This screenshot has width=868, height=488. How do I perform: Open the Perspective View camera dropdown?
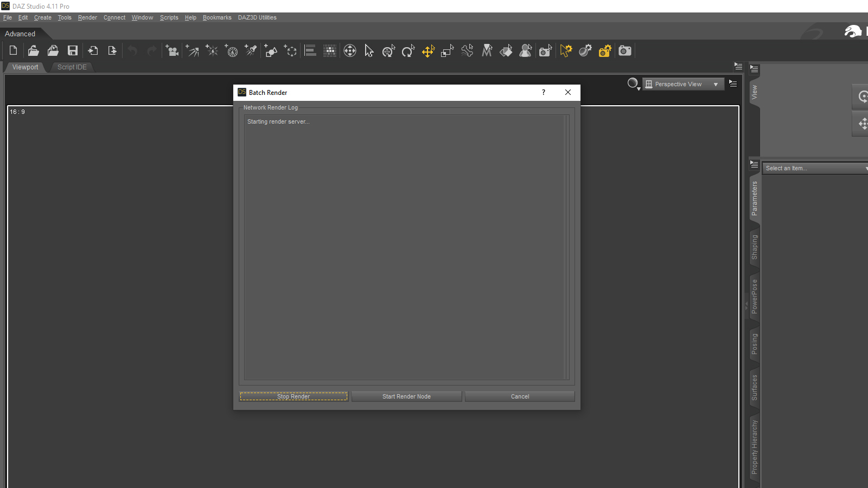[x=684, y=84]
